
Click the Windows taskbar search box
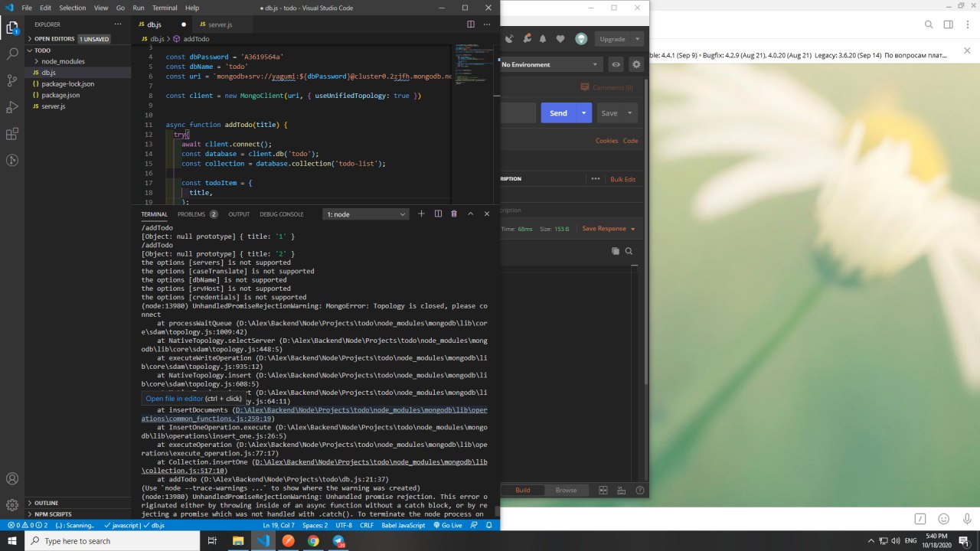click(111, 541)
